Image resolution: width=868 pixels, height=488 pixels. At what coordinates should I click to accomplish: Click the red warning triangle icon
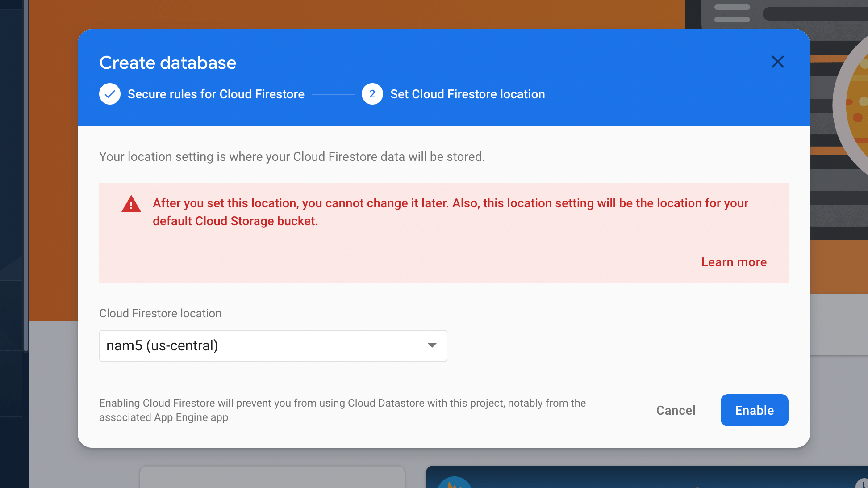[131, 204]
